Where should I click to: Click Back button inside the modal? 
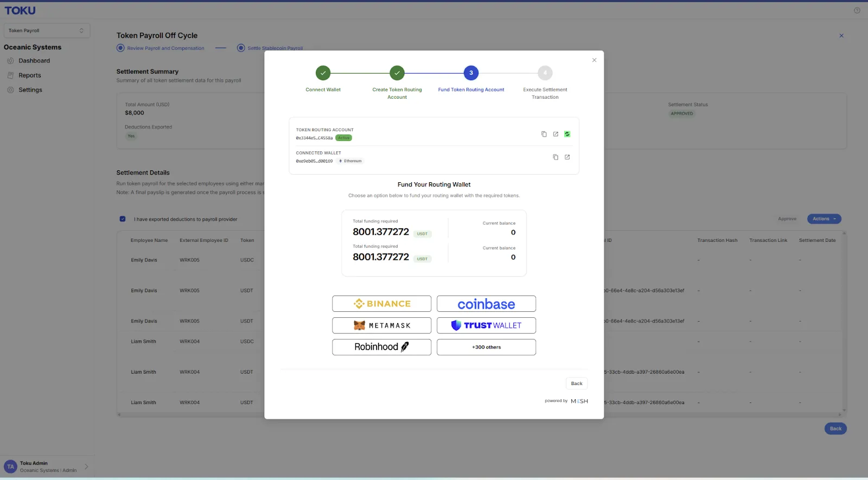pyautogui.click(x=577, y=383)
